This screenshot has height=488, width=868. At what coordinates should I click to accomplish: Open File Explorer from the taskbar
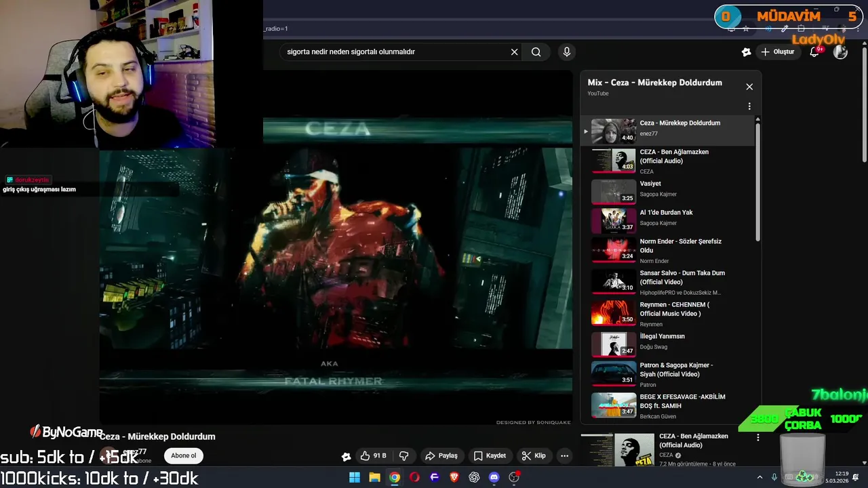[374, 477]
